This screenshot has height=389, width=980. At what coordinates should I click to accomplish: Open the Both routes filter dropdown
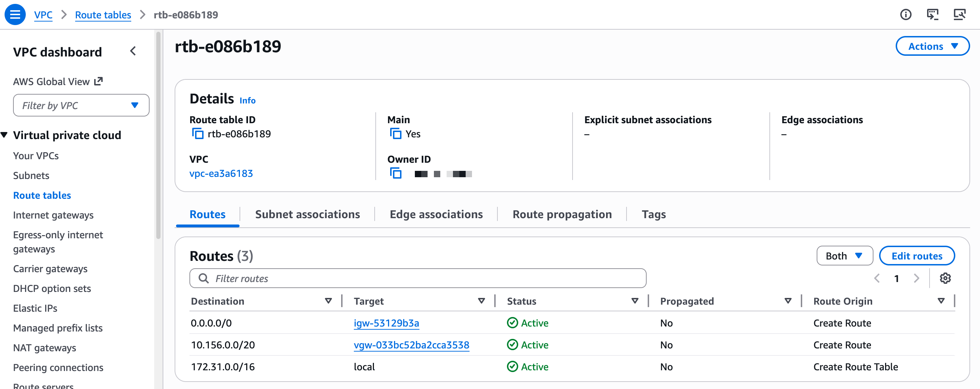[844, 256]
